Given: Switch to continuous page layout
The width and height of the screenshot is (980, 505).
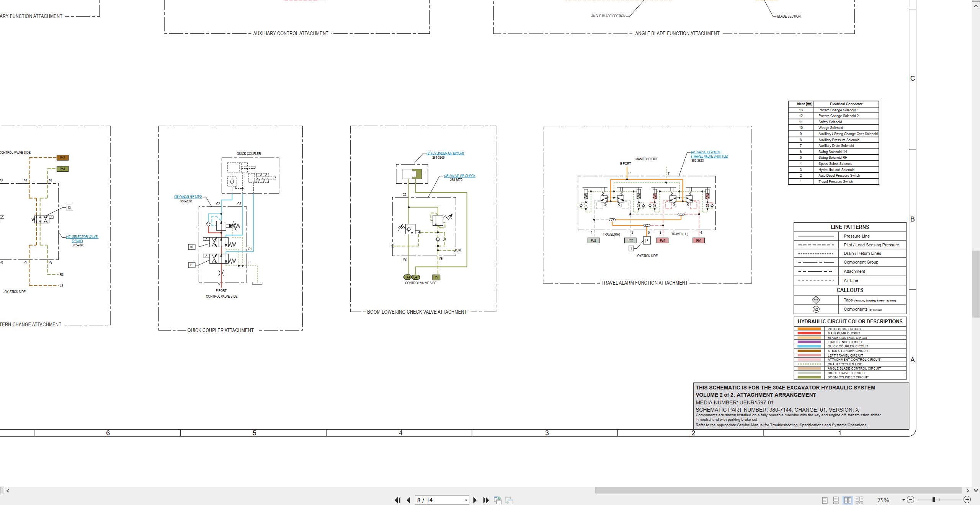Looking at the screenshot, I should [836, 500].
